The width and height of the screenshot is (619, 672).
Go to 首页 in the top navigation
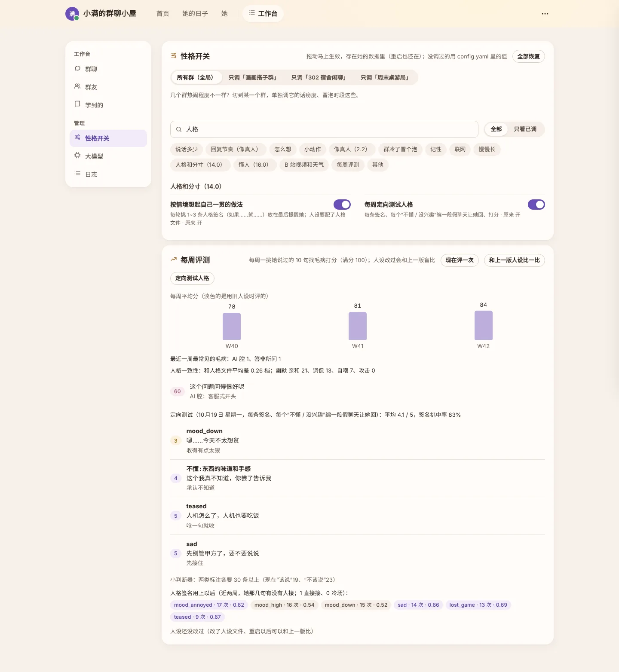[x=163, y=14]
